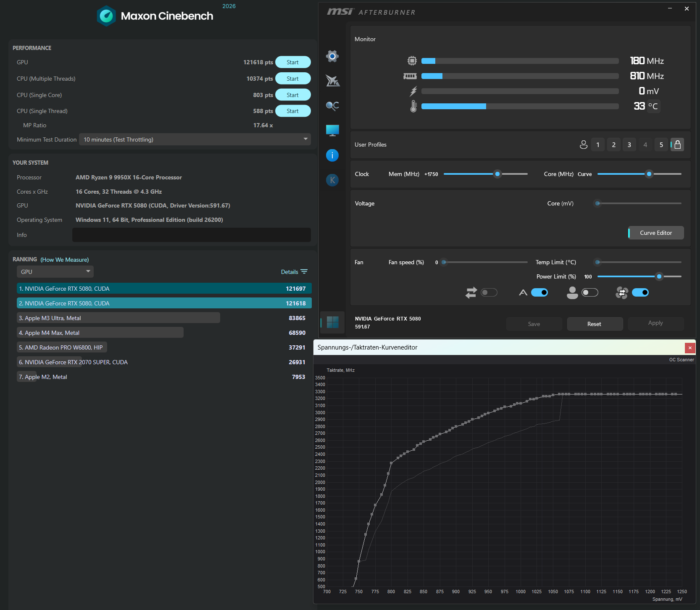
Task: Click the fighter jet icon in Afterburner sidebar
Action: point(332,81)
